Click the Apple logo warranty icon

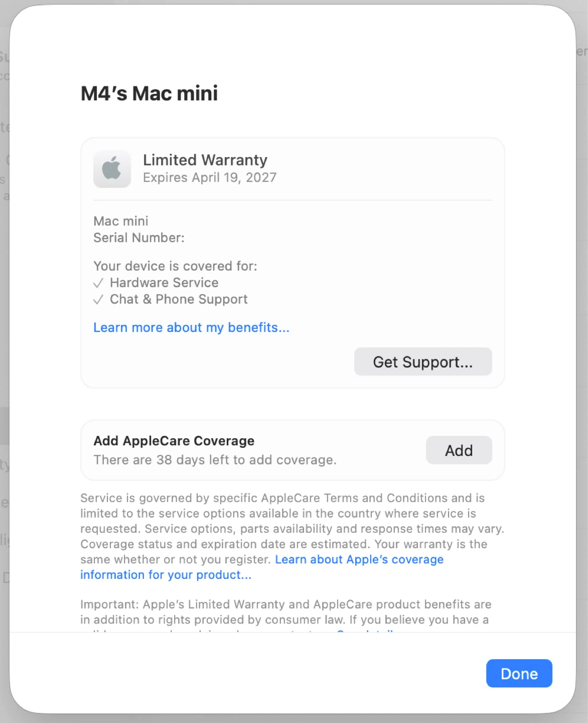pyautogui.click(x=112, y=169)
